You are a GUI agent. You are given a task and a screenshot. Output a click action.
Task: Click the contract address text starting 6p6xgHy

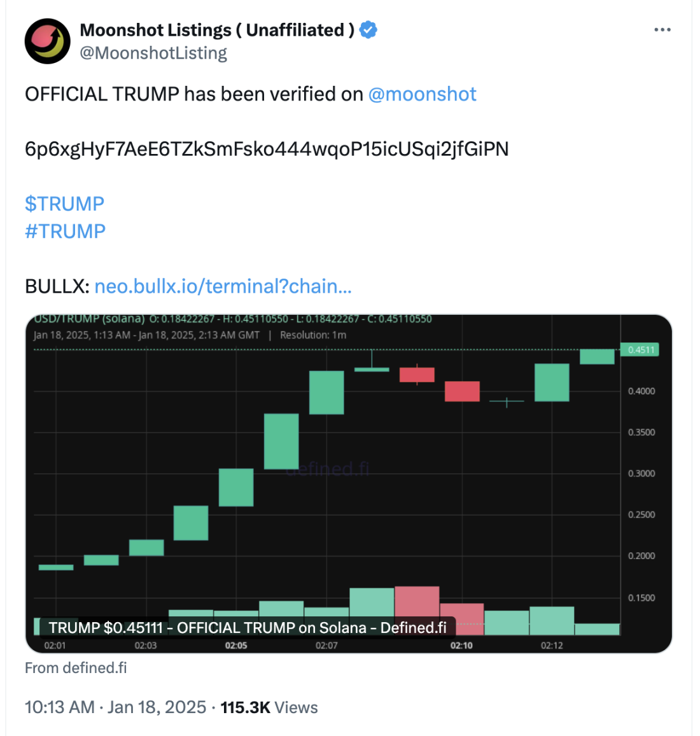(267, 149)
